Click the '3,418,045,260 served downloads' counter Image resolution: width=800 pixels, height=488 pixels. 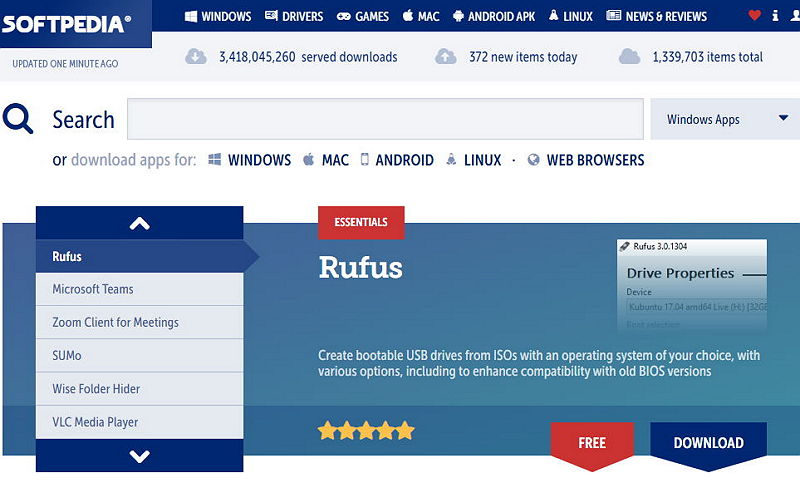click(308, 57)
